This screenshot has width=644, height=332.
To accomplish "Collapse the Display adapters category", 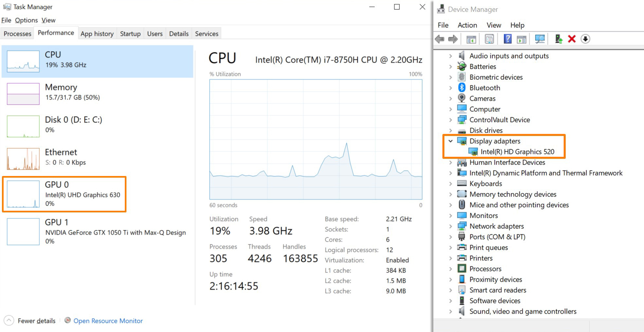I will tap(451, 141).
